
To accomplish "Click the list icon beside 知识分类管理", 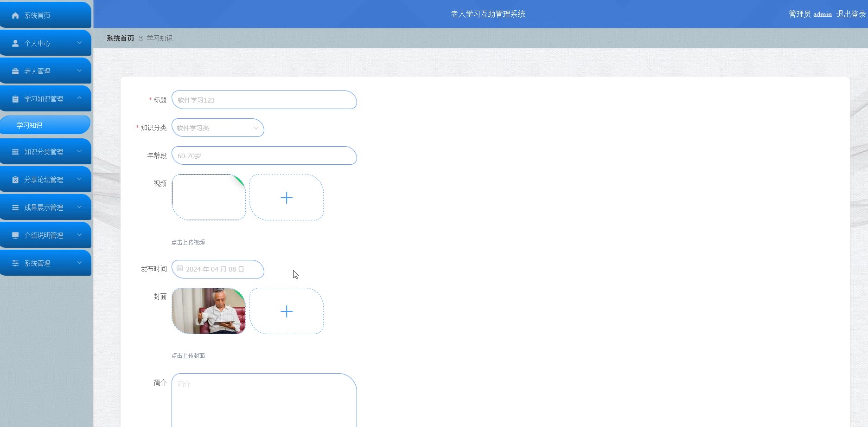I will [x=15, y=152].
